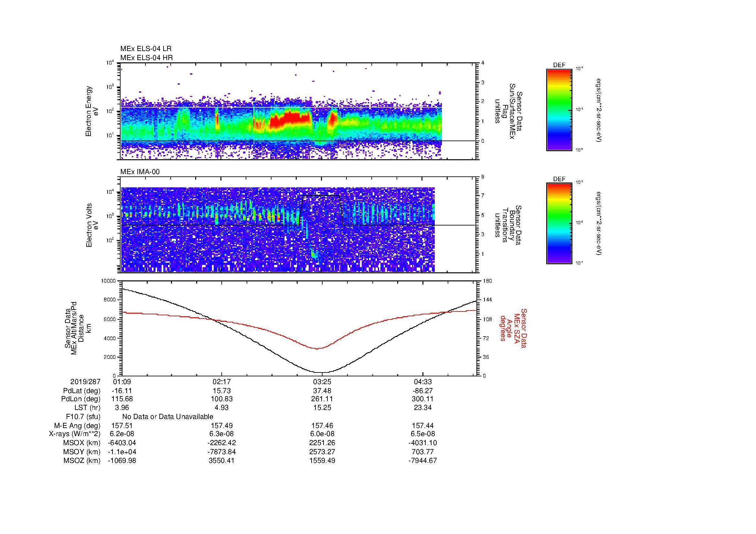The width and height of the screenshot is (756, 534).
Task: Click time tick label 04:33
Action: pyautogui.click(x=422, y=382)
